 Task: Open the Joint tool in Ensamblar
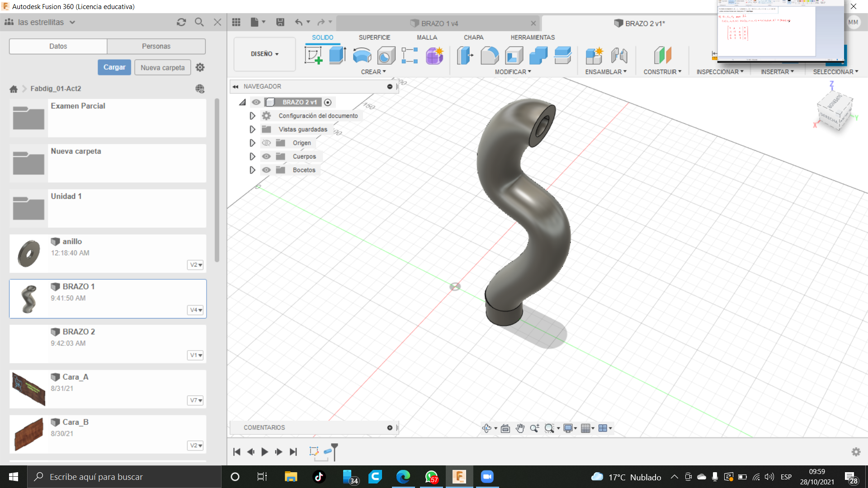tap(619, 56)
